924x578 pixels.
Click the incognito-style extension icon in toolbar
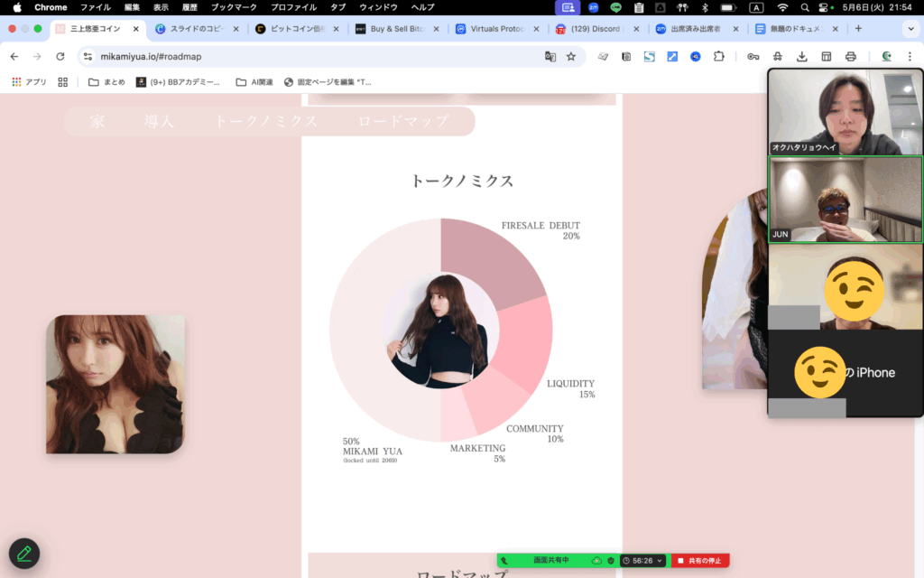(x=778, y=57)
